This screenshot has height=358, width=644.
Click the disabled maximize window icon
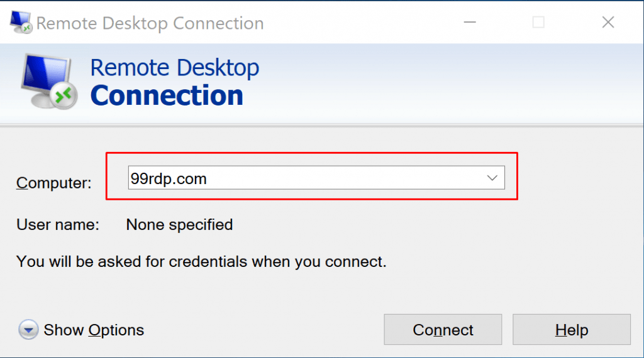point(538,23)
